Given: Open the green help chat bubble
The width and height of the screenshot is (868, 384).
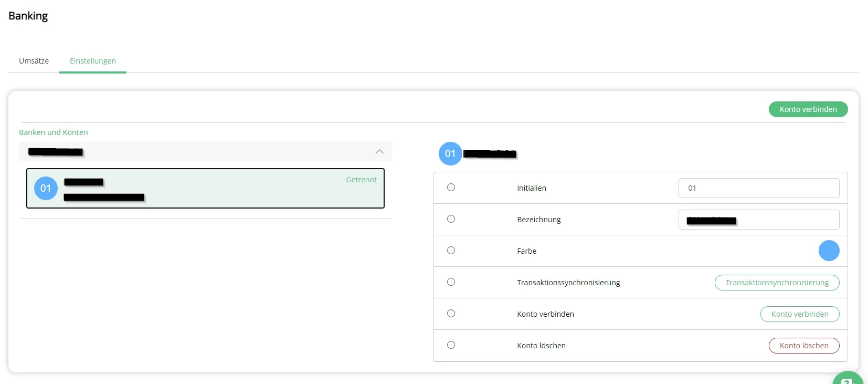Looking at the screenshot, I should click(x=848, y=378).
